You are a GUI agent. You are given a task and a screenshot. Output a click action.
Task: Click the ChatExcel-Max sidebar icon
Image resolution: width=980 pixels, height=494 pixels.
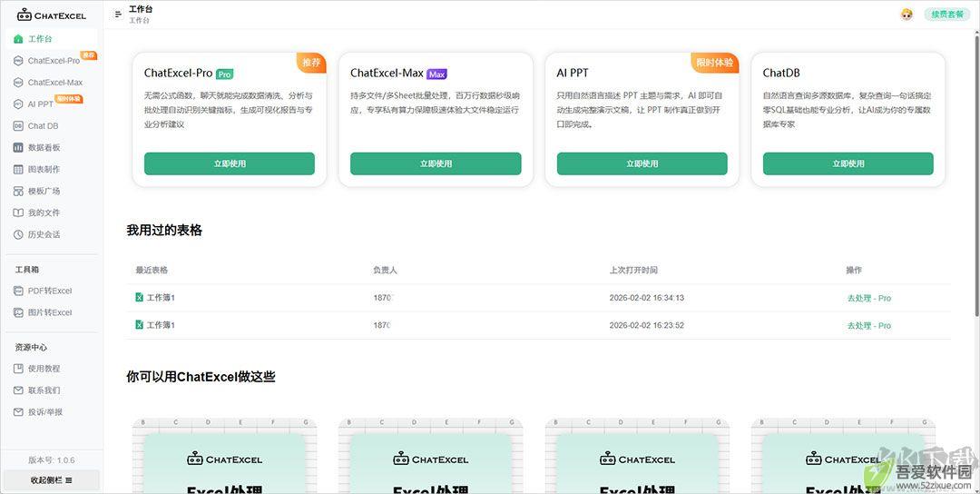[18, 83]
